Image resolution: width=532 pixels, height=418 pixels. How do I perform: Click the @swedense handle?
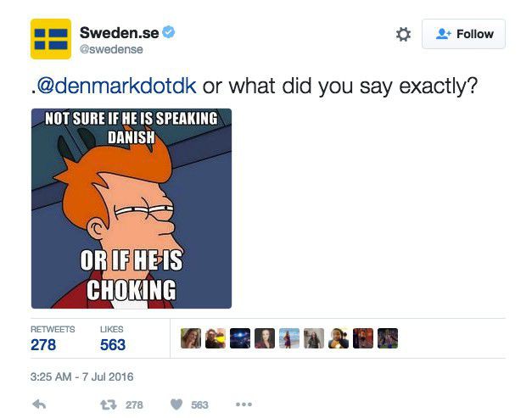point(111,49)
